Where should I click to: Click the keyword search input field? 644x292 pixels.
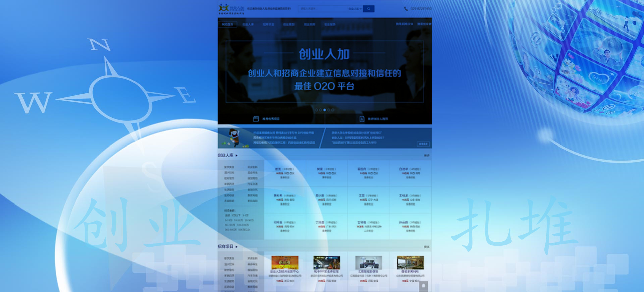322,9
